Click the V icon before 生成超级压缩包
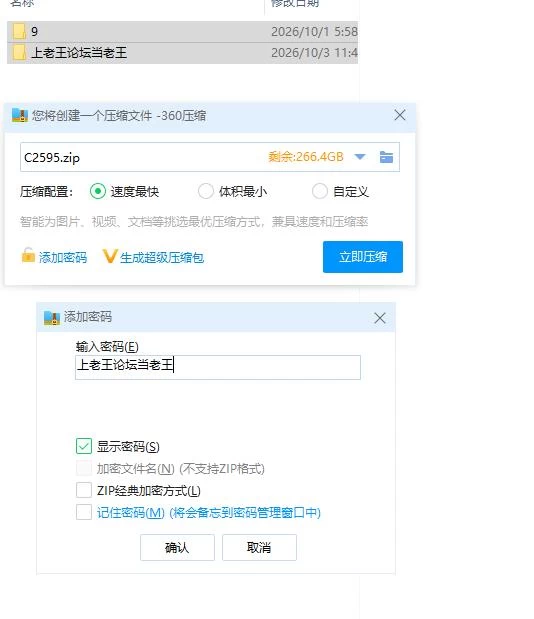Viewport: 534px width, 619px height. 110,256
